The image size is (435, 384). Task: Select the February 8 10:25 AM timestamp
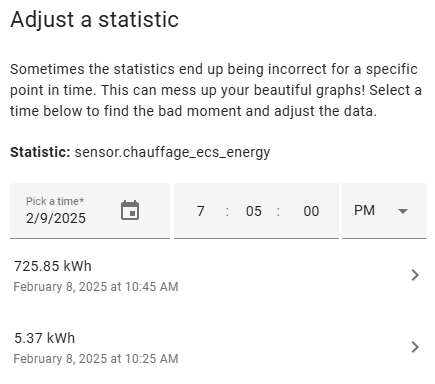[x=96, y=359]
